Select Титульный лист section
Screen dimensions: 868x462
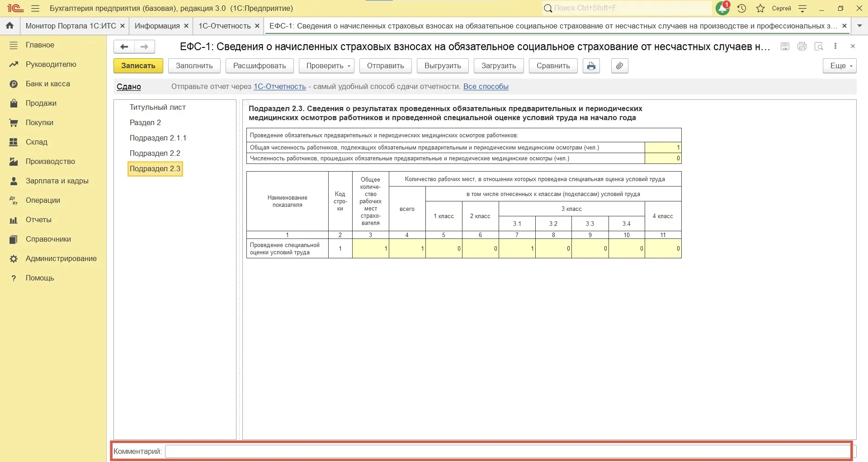tap(158, 107)
